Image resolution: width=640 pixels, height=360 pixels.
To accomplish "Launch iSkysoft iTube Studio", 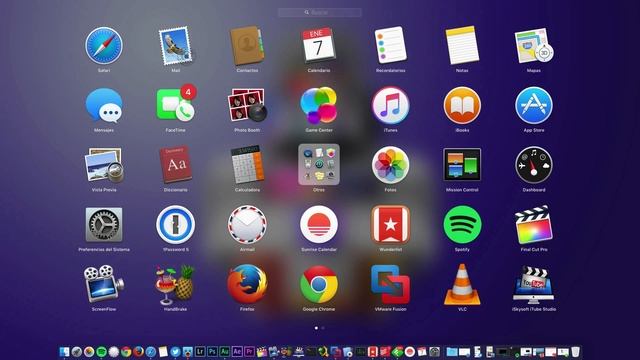I will click(534, 284).
